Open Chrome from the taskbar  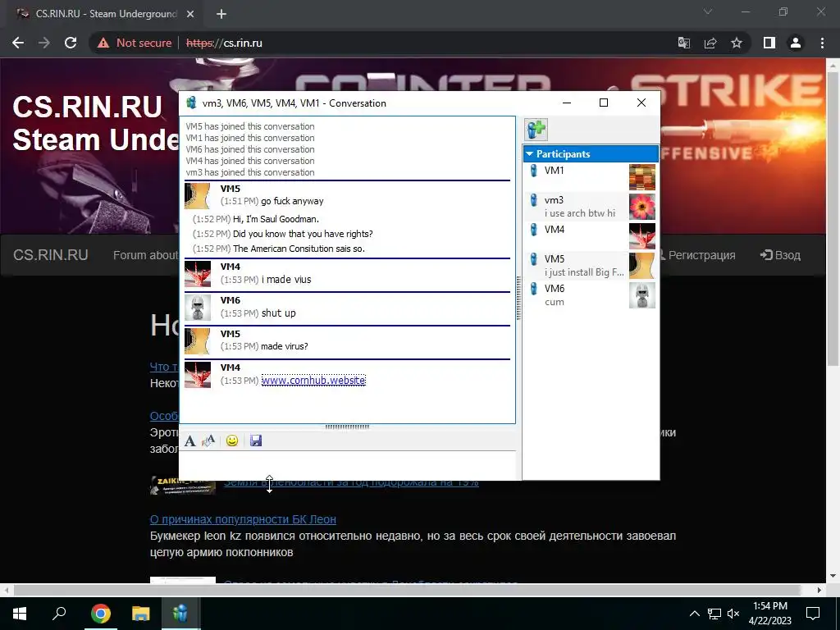click(100, 614)
